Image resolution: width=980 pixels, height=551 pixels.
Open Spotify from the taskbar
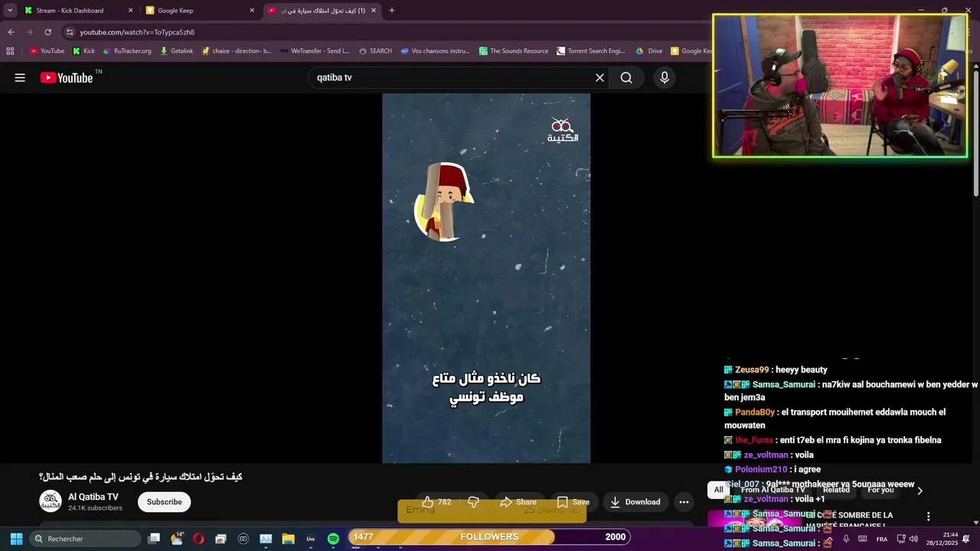pos(333,539)
